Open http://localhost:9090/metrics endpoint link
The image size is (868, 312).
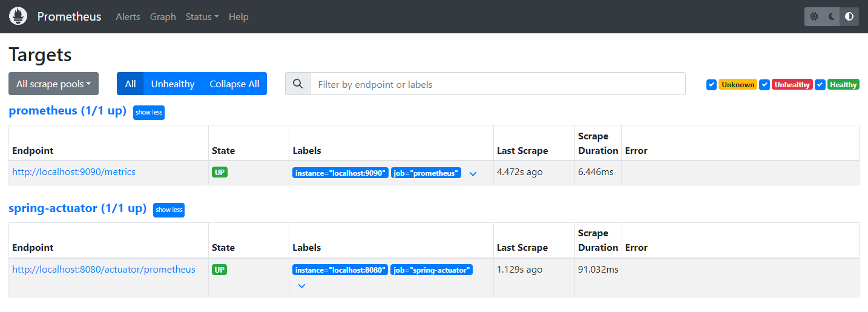click(x=74, y=172)
